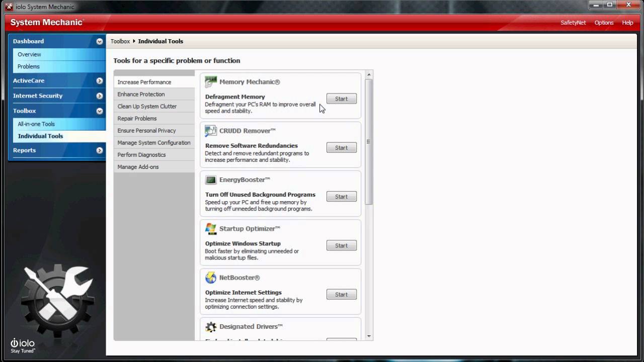The image size is (644, 362).
Task: Open the Overview page
Action: pos(59,54)
